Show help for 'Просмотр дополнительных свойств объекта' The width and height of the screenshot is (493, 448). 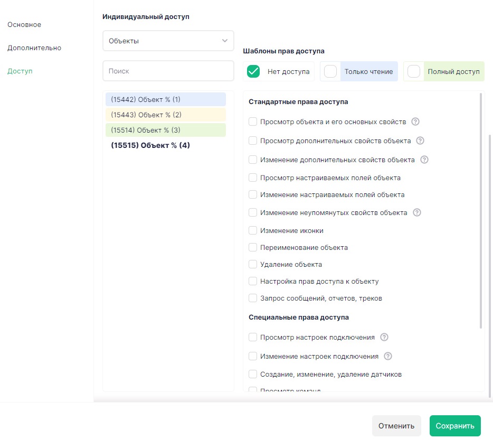(420, 141)
